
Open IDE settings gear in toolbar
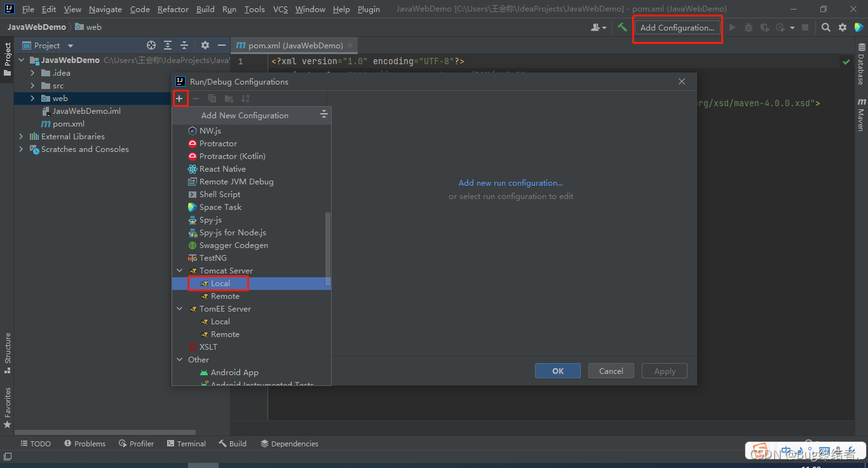coord(843,27)
